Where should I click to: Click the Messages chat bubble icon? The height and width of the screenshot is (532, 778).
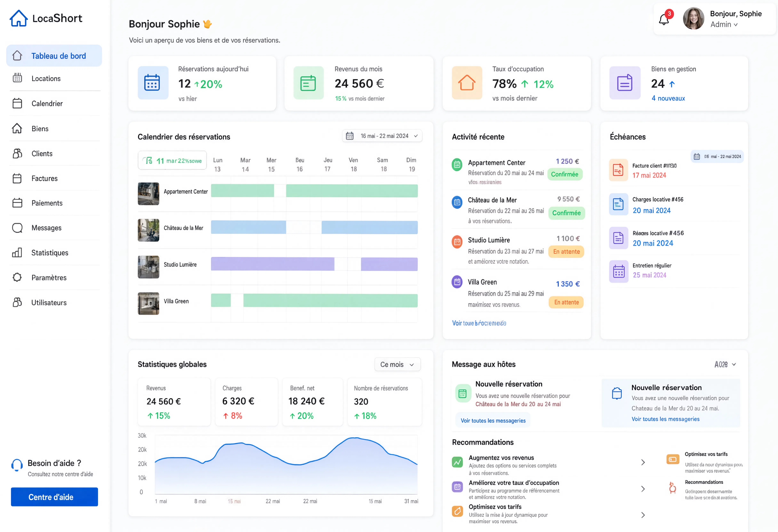click(x=17, y=228)
